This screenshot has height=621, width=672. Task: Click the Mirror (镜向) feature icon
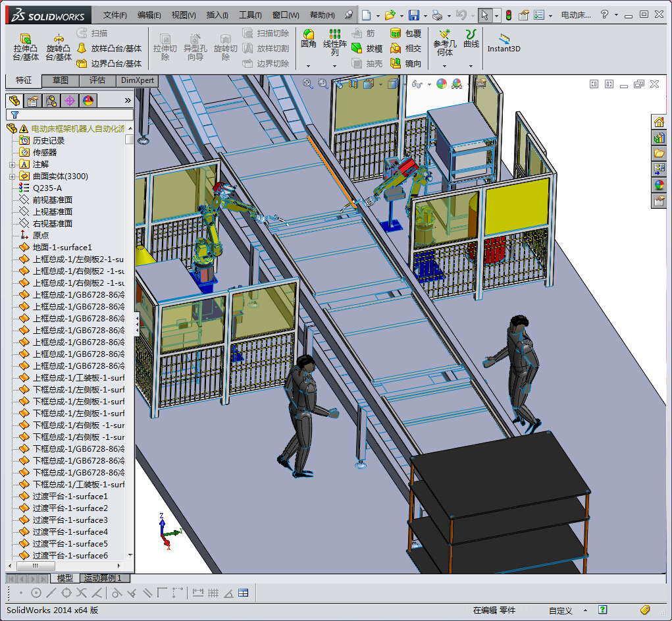(396, 64)
